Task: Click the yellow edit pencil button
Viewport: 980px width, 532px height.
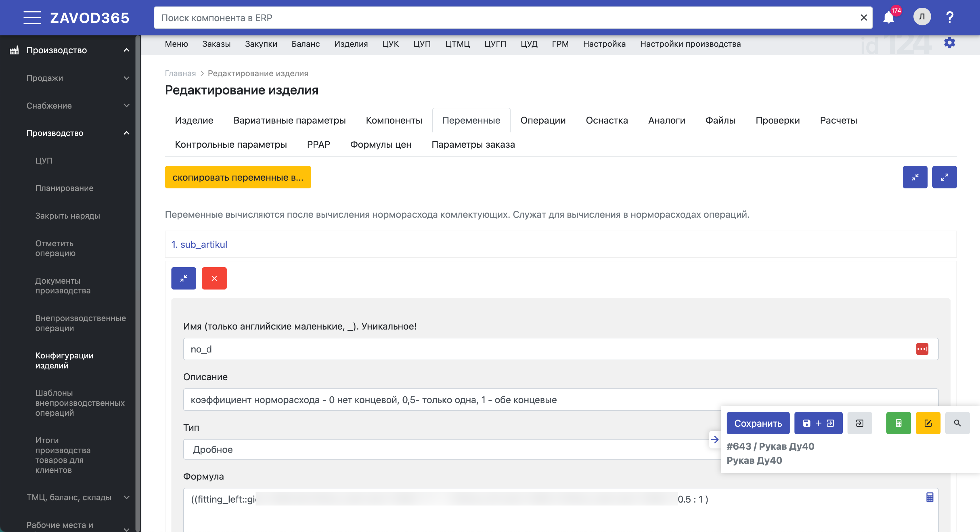Action: [927, 423]
